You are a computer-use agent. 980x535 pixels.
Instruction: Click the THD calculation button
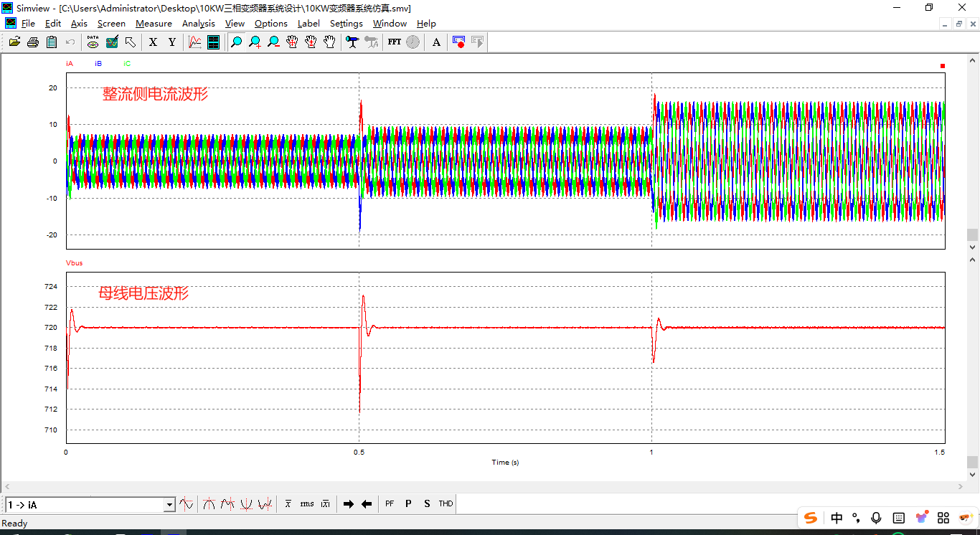pos(446,504)
